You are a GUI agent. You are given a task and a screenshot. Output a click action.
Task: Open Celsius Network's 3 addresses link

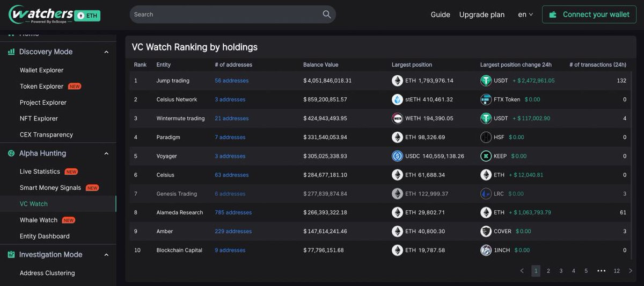230,99
